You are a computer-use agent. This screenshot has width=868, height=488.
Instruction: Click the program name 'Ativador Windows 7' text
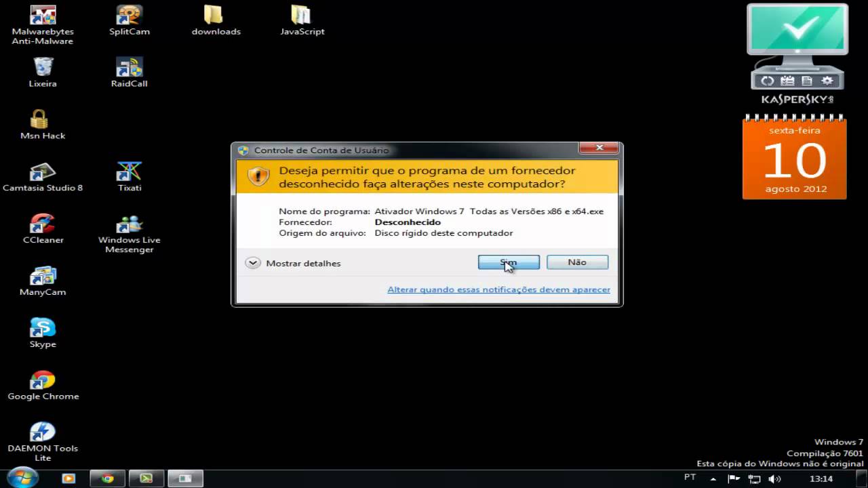[489, 211]
